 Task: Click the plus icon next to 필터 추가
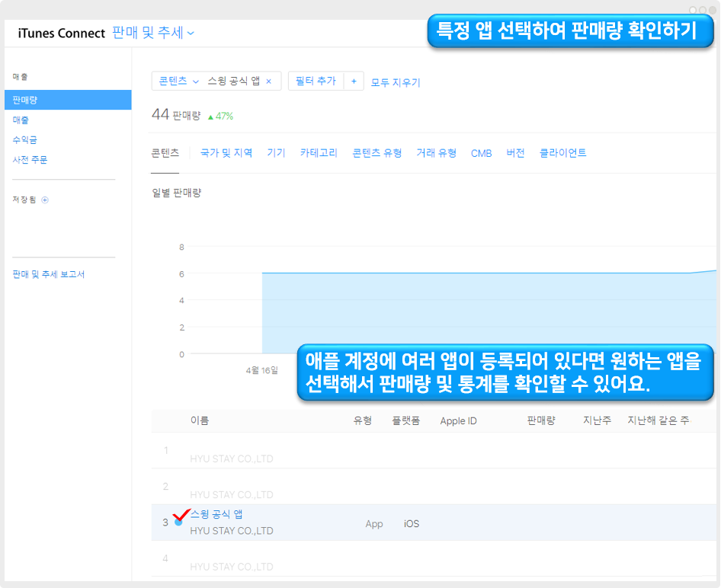pyautogui.click(x=354, y=81)
